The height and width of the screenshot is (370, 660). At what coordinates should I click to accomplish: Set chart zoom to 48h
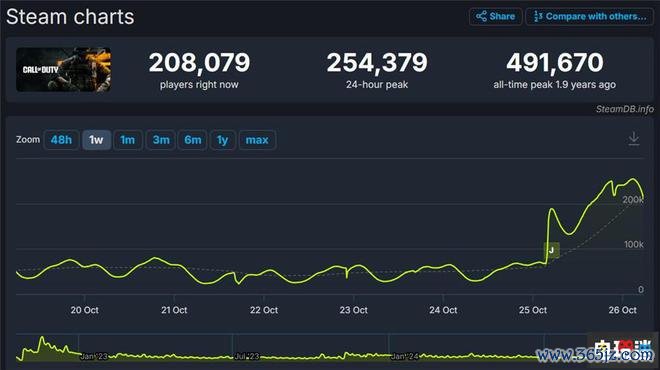click(x=61, y=140)
